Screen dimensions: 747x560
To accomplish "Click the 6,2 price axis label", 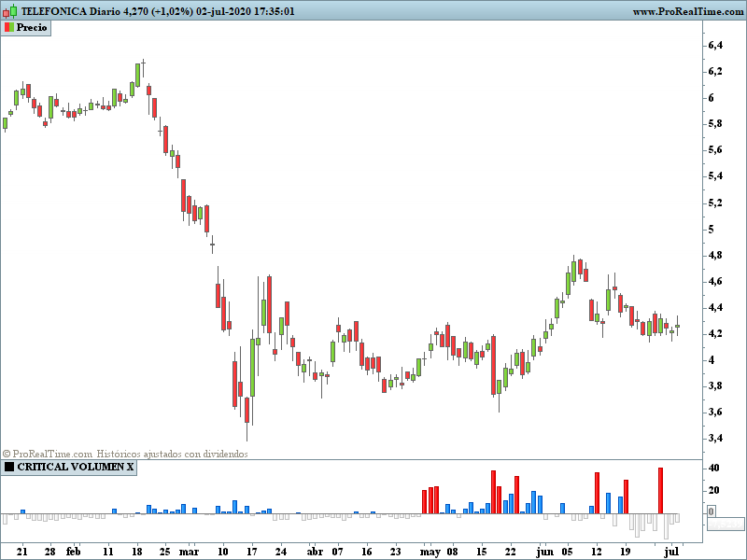I will (715, 72).
